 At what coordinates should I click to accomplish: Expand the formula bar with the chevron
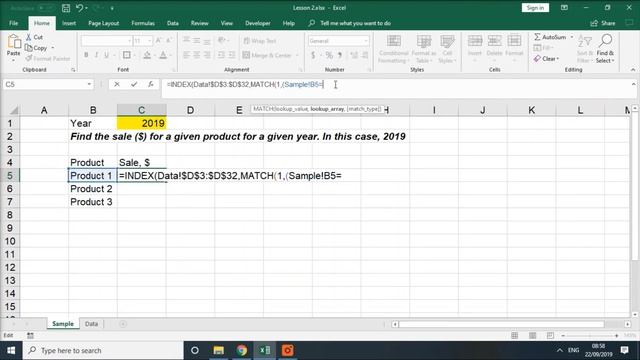click(x=633, y=84)
